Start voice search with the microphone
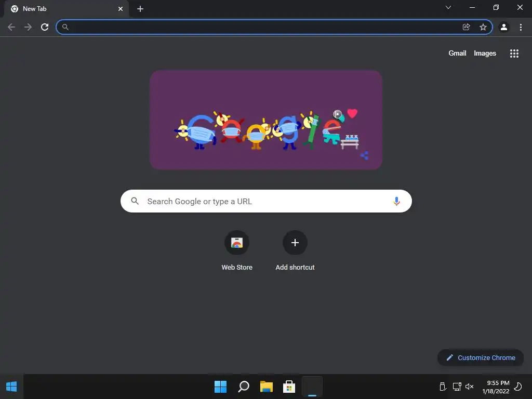Image resolution: width=532 pixels, height=399 pixels. pyautogui.click(x=396, y=201)
